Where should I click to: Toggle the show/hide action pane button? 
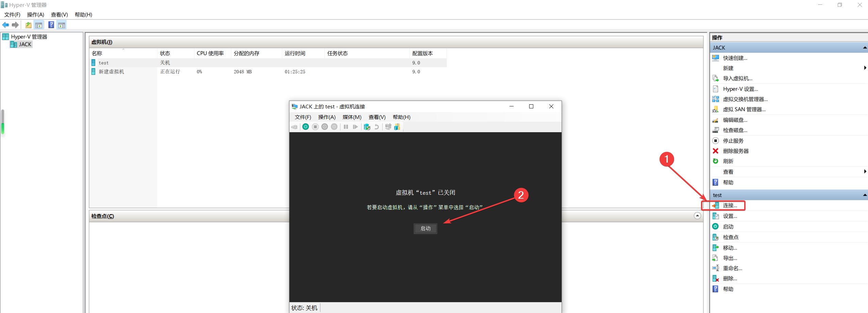click(62, 25)
